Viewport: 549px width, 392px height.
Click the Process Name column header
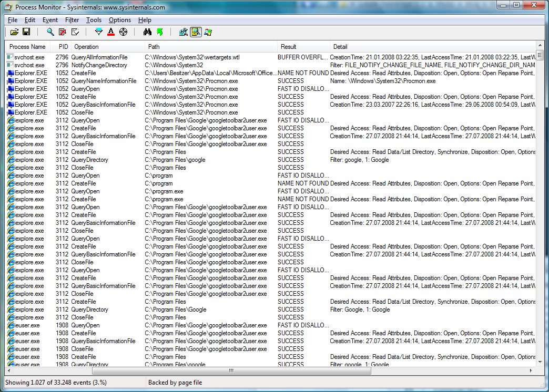tap(27, 47)
